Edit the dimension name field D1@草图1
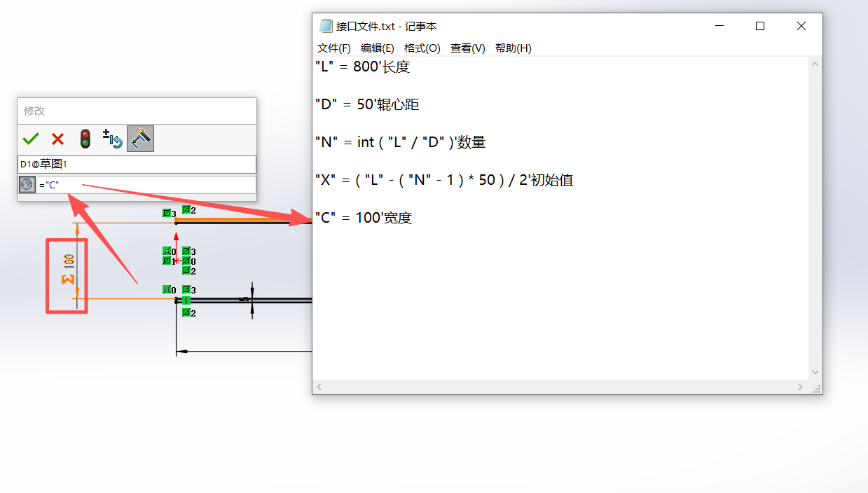This screenshot has height=493, width=868. tap(137, 165)
